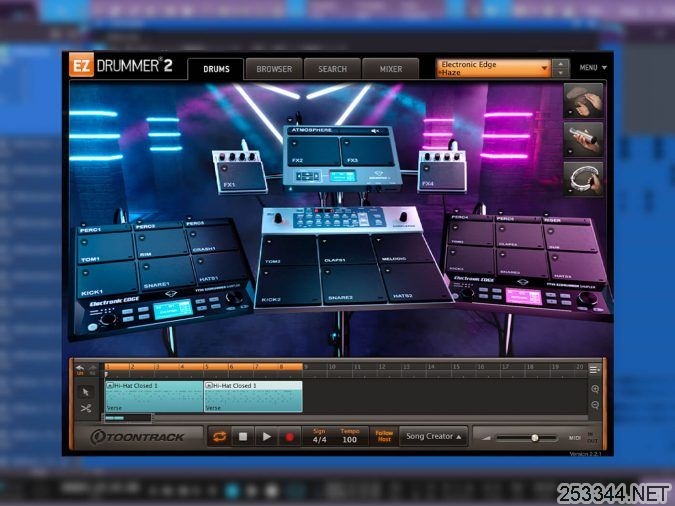Zoom in on the song track
Viewport: 675px width, 506px height.
click(x=595, y=389)
